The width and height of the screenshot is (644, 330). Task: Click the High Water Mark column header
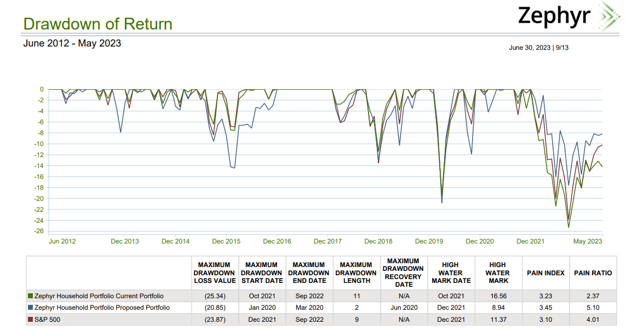pyautogui.click(x=498, y=273)
